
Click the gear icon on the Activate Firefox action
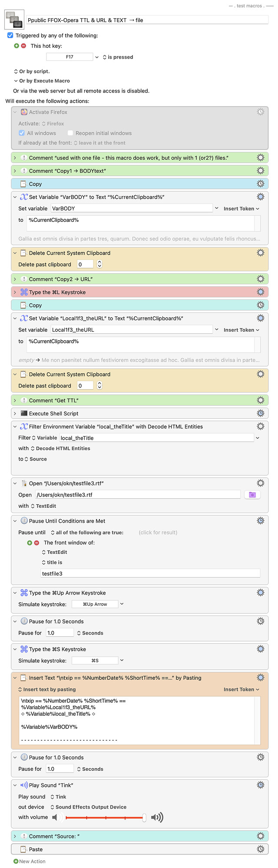(260, 112)
